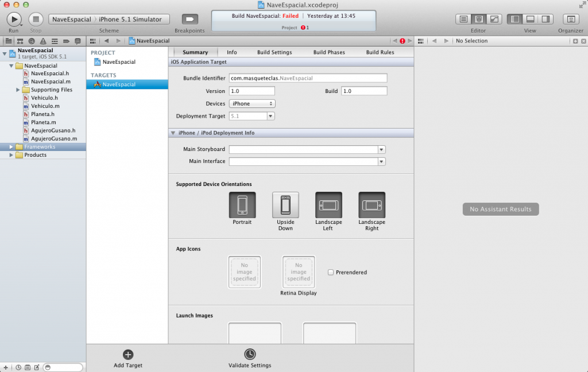Collapse the NaveEspacial group folder
Image resolution: width=588 pixels, height=372 pixels.
click(x=11, y=65)
